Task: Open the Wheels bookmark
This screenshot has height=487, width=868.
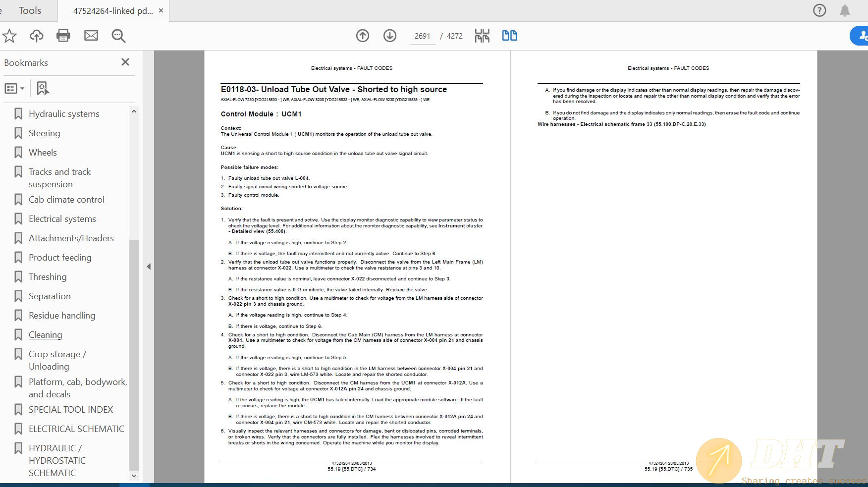Action: pyautogui.click(x=43, y=153)
